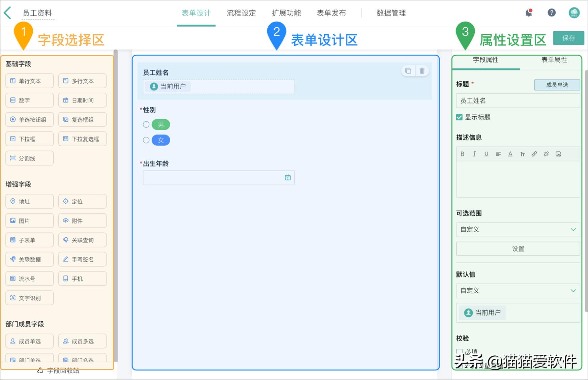Uncheck 显示标题 for the field

(459, 117)
